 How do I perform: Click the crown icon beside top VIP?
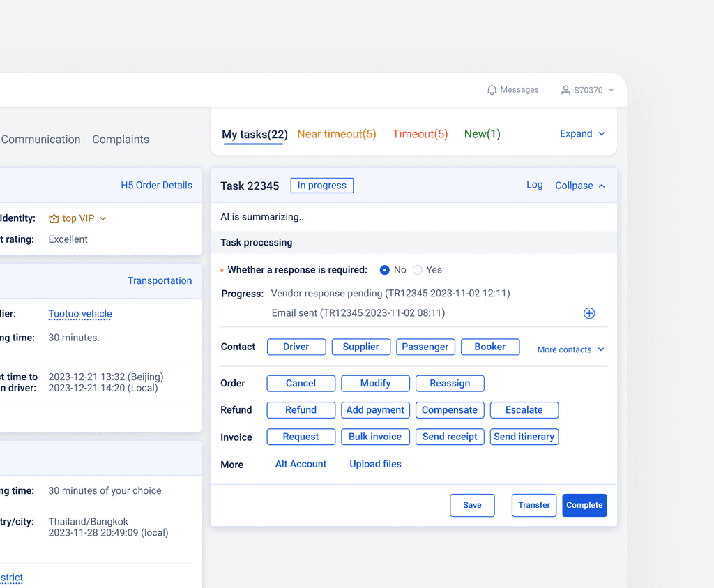click(54, 218)
